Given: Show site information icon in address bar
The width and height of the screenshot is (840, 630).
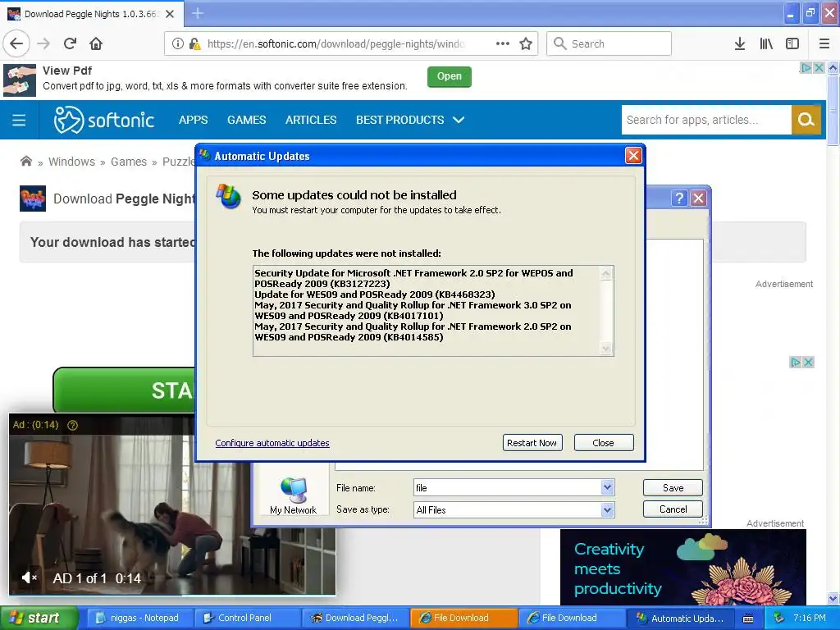Looking at the screenshot, I should point(178,43).
